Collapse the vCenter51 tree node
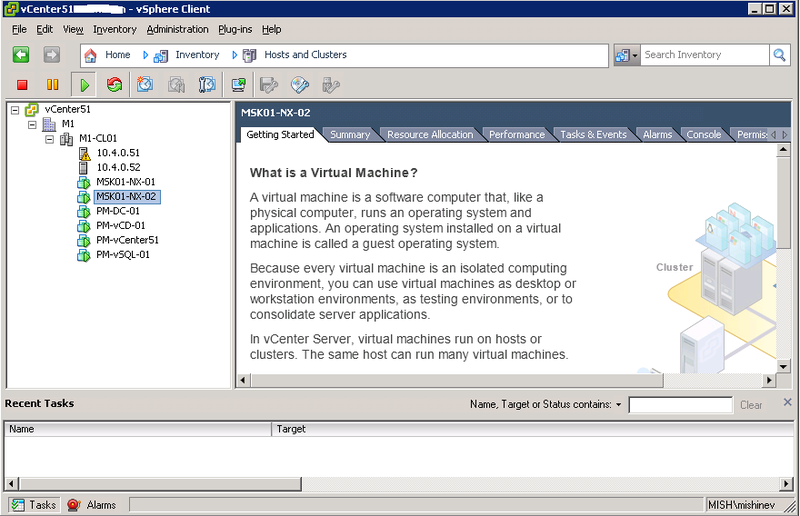The image size is (800, 516). click(15, 110)
